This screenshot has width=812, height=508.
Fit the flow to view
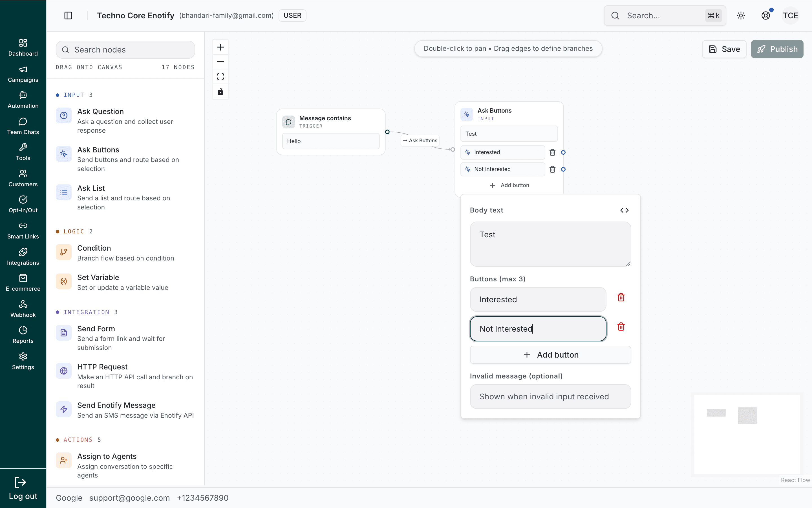tap(220, 76)
